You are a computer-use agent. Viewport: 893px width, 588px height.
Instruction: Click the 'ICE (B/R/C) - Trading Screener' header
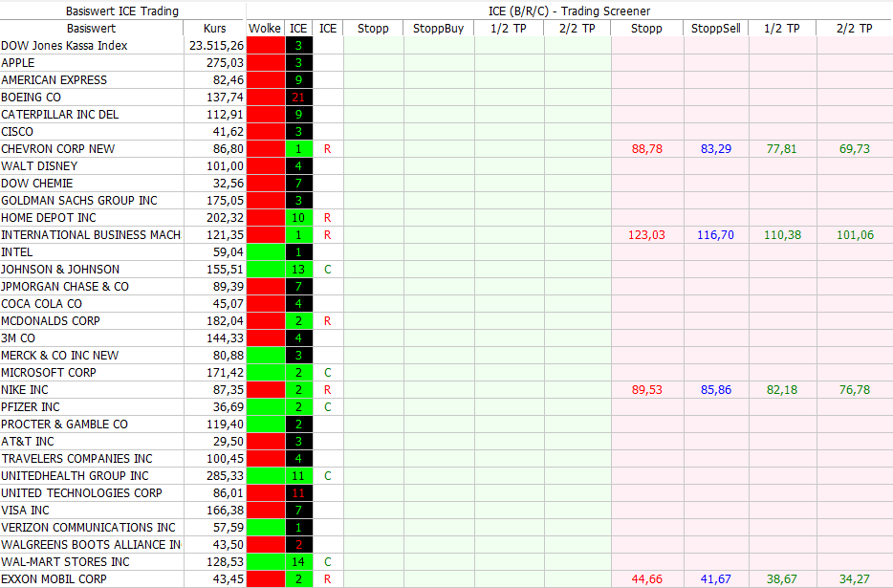coord(570,11)
